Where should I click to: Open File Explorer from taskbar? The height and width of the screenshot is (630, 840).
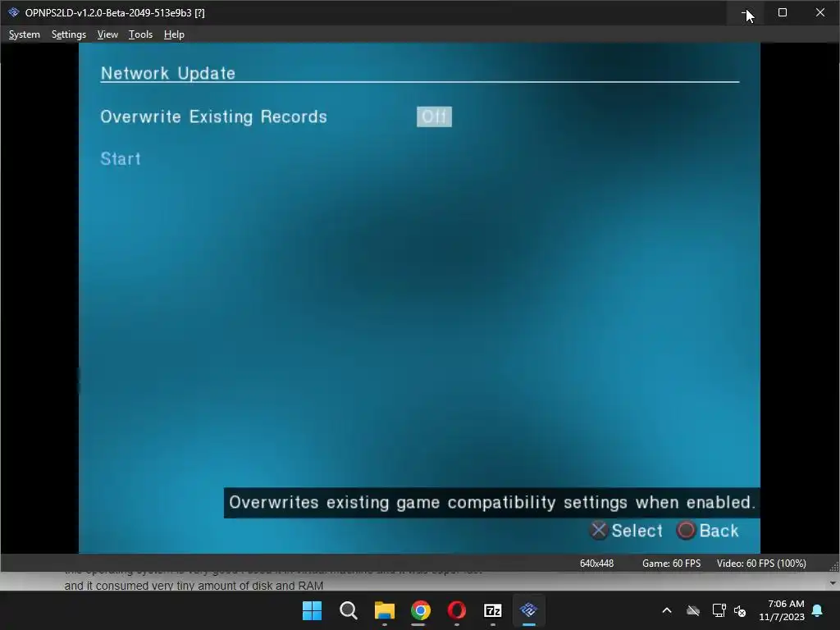point(385,610)
